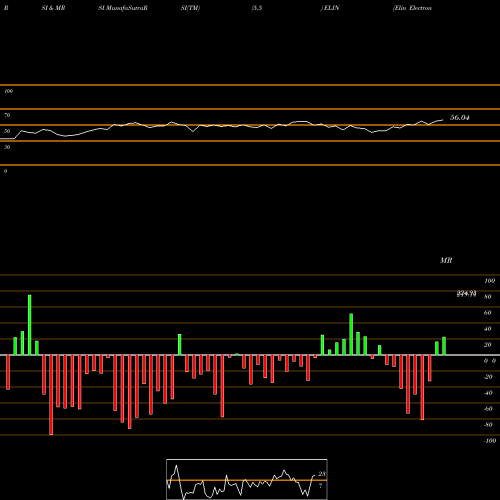Click the ') ELIN' ticker text
Viewport: 500px width, 500px height.
point(330,8)
